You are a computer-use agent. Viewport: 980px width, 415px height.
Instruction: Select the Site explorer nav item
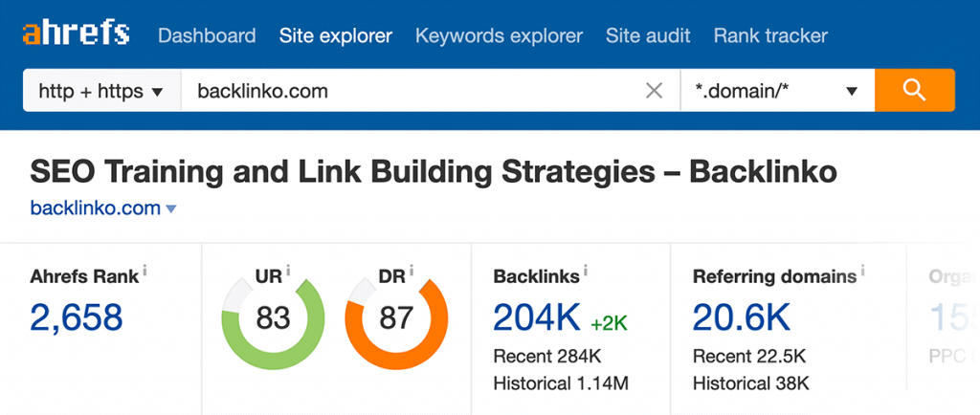coord(335,36)
